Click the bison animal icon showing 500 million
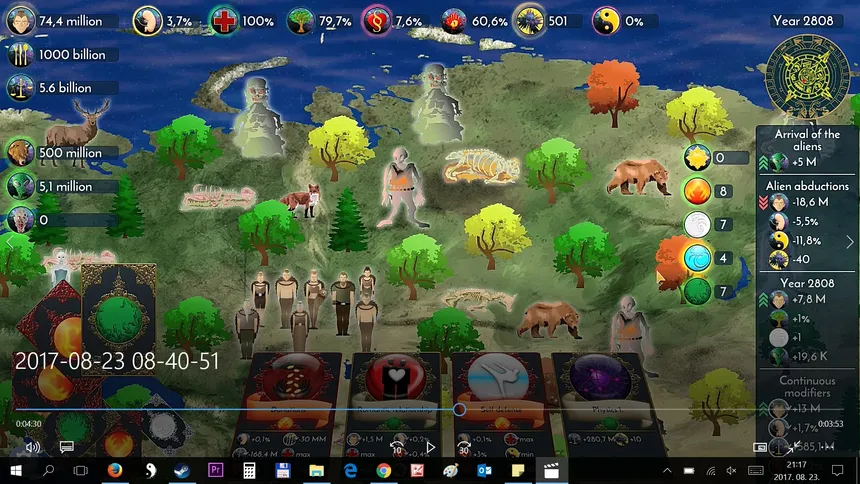 coord(20,153)
